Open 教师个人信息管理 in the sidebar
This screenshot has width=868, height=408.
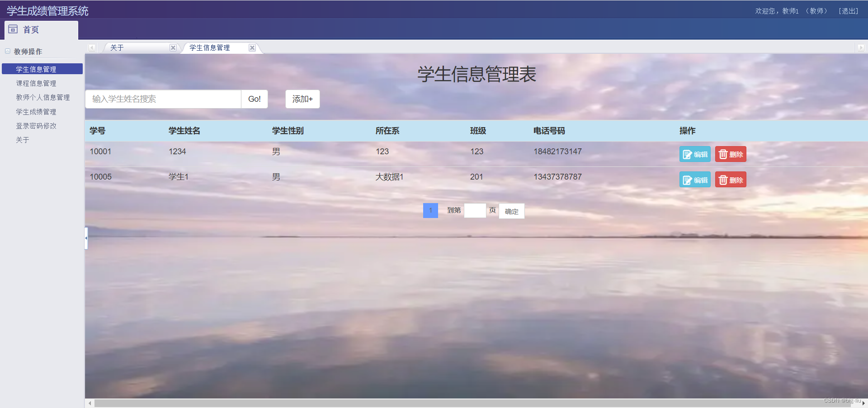pyautogui.click(x=43, y=97)
